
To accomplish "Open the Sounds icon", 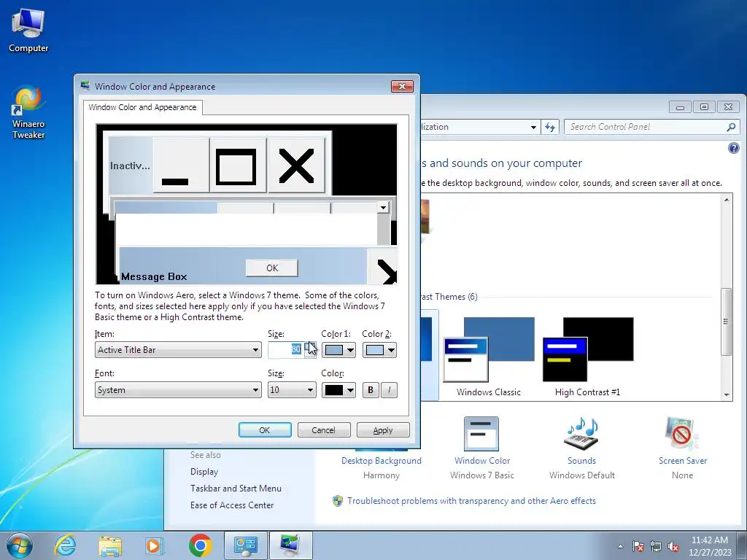I will 581,434.
